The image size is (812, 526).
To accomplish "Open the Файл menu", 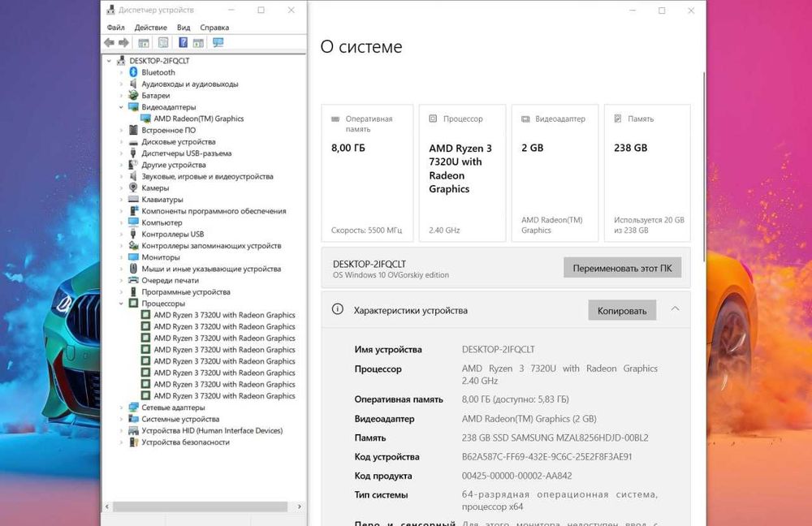I will (x=115, y=28).
